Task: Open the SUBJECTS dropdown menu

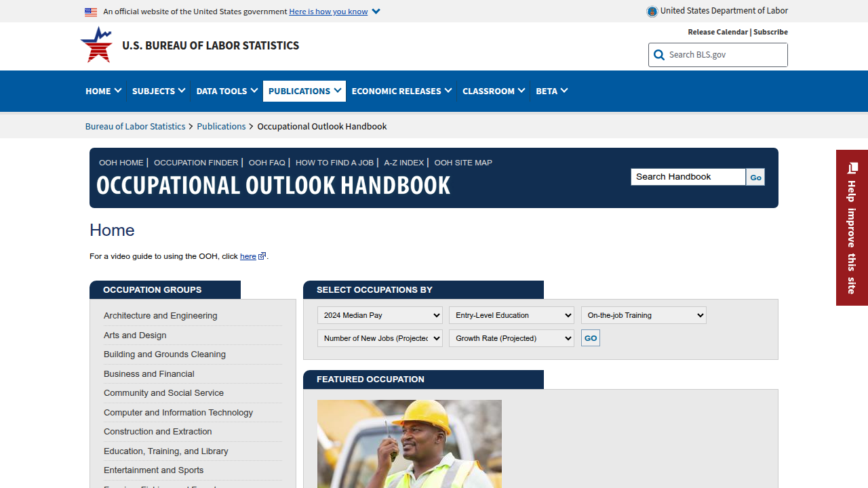Action: click(x=159, y=91)
